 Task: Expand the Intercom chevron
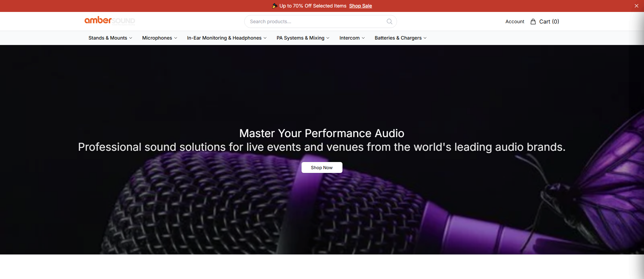[363, 38]
